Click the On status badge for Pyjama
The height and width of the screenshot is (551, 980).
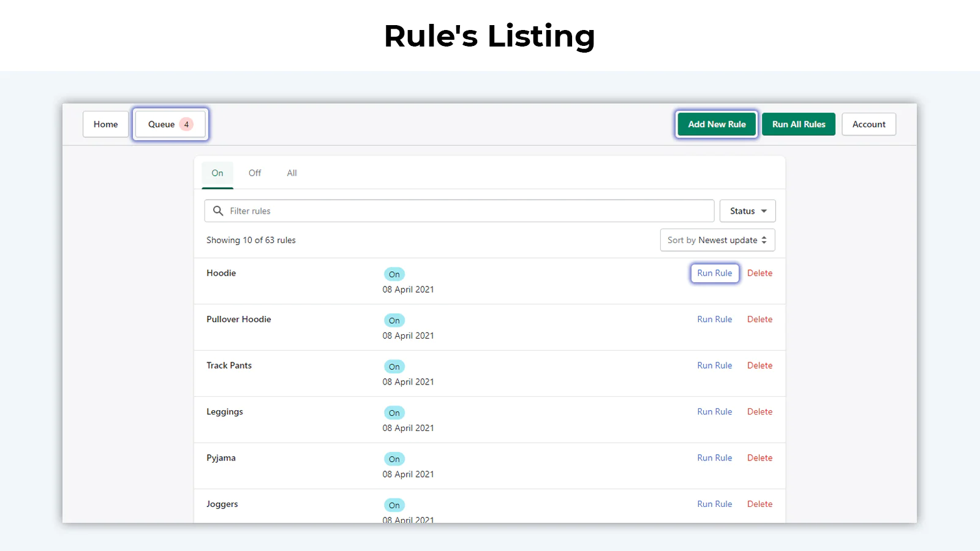[394, 459]
